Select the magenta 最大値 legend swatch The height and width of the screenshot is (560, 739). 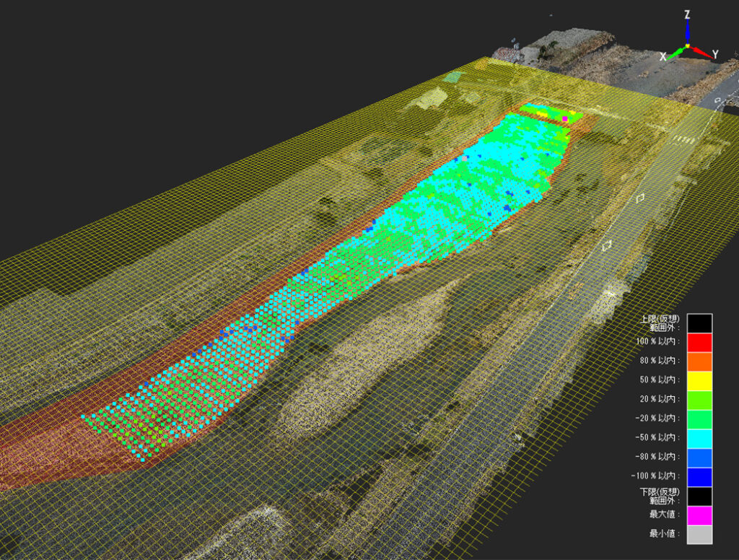coord(699,515)
